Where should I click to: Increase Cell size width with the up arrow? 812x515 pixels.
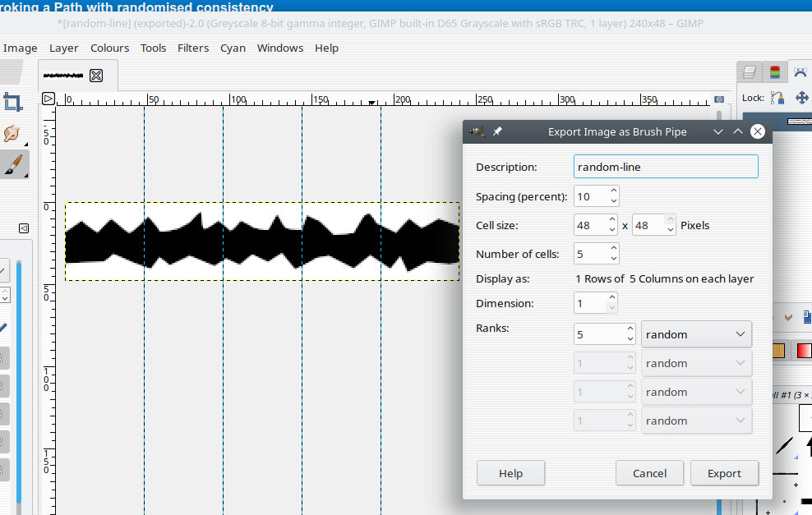(612, 219)
